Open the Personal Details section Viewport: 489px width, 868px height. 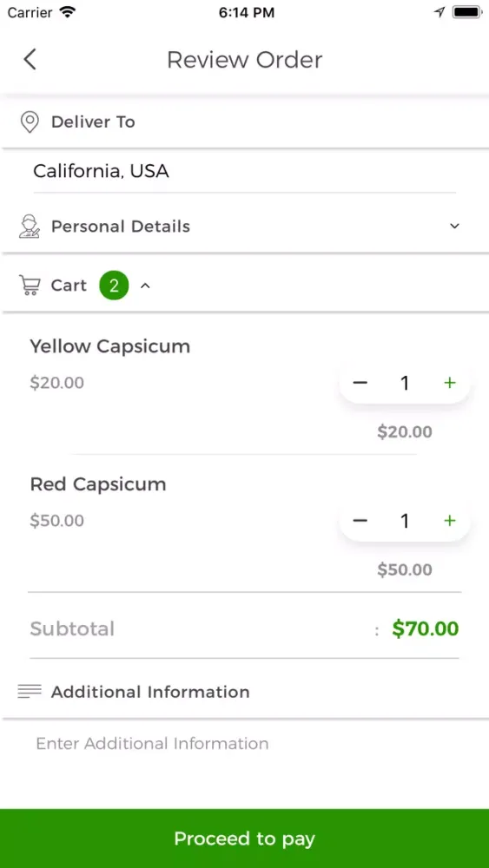click(244, 227)
